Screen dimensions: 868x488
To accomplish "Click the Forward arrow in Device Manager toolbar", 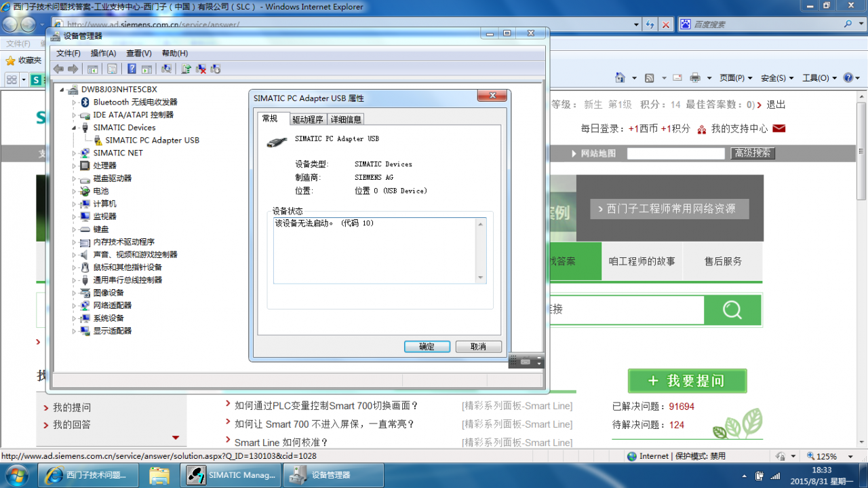I will coord(73,69).
